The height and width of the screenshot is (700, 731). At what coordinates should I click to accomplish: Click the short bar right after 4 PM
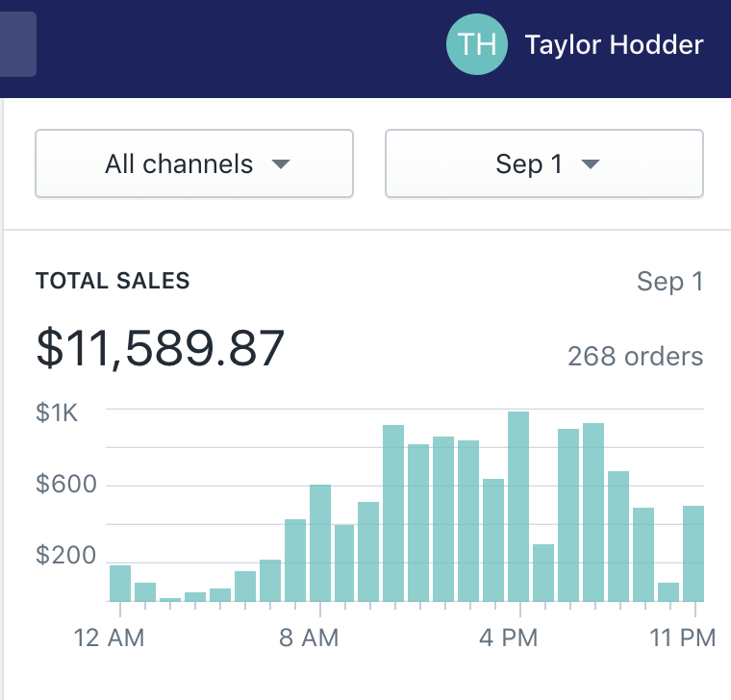click(543, 573)
